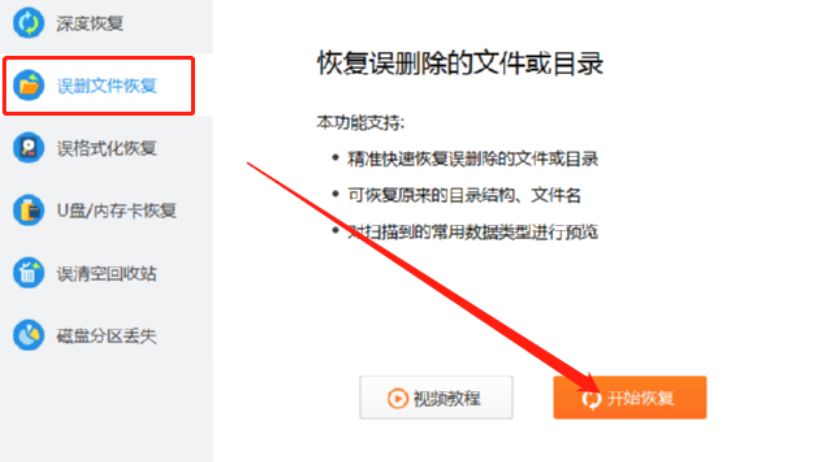Click the U盘/内存卡恢复 USB drive icon

29,210
